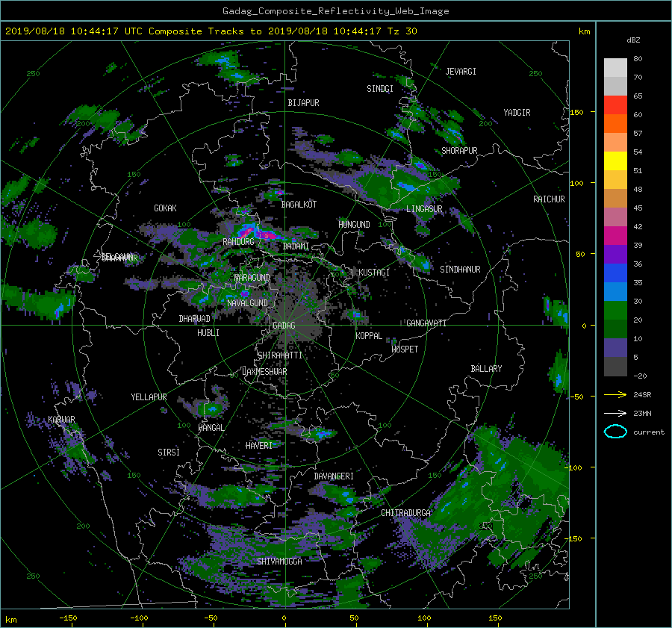
Task: Select the red 60 dBZ color swatch
Action: (615, 105)
